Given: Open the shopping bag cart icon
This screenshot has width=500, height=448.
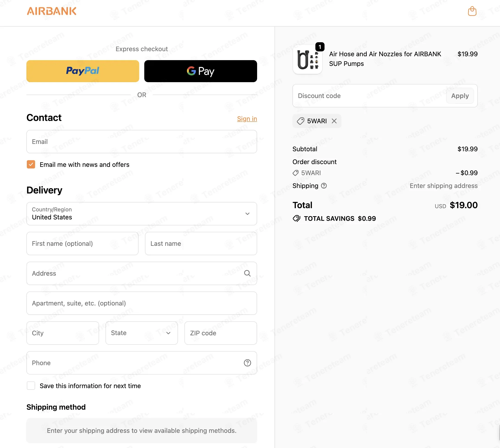Looking at the screenshot, I should [472, 11].
